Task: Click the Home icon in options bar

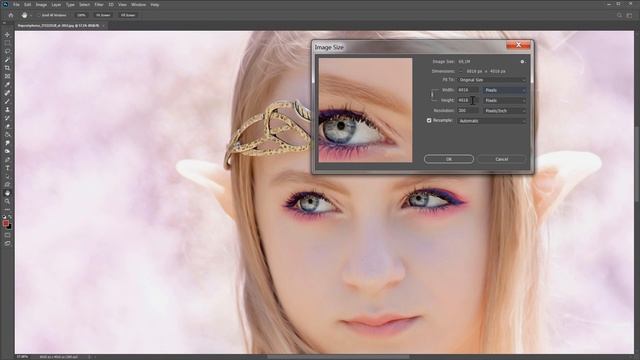Action: (11, 15)
